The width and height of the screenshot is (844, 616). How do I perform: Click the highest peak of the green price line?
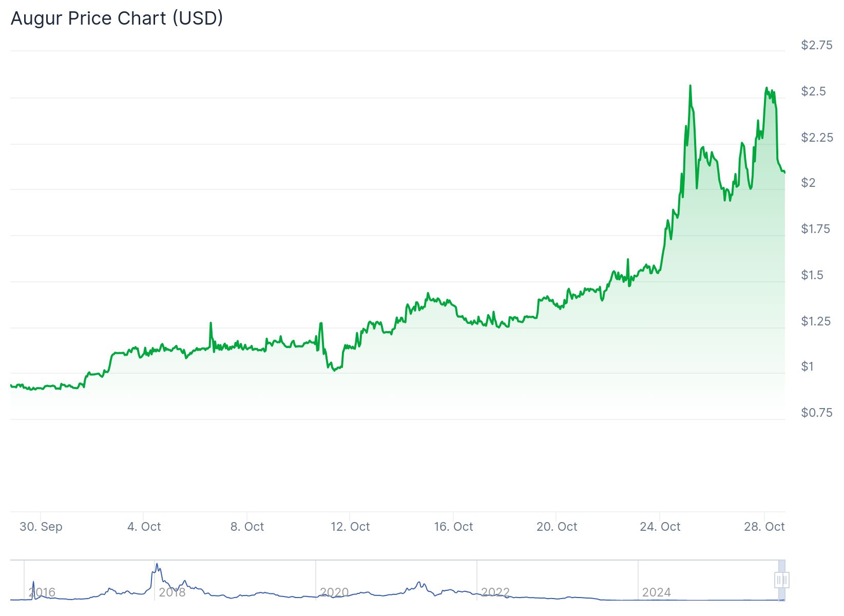pos(690,86)
